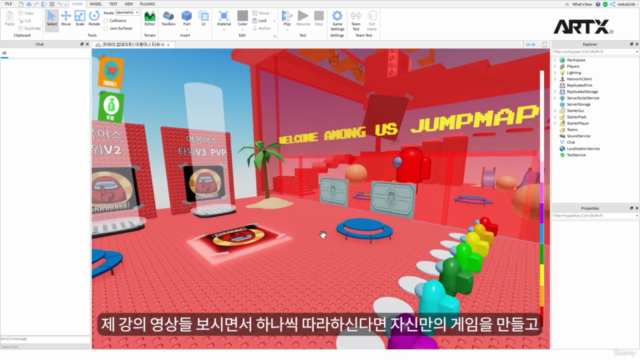Screen dimensions: 640x360
Task: Click Duplicate in the Clipboard group
Action: 29,28
